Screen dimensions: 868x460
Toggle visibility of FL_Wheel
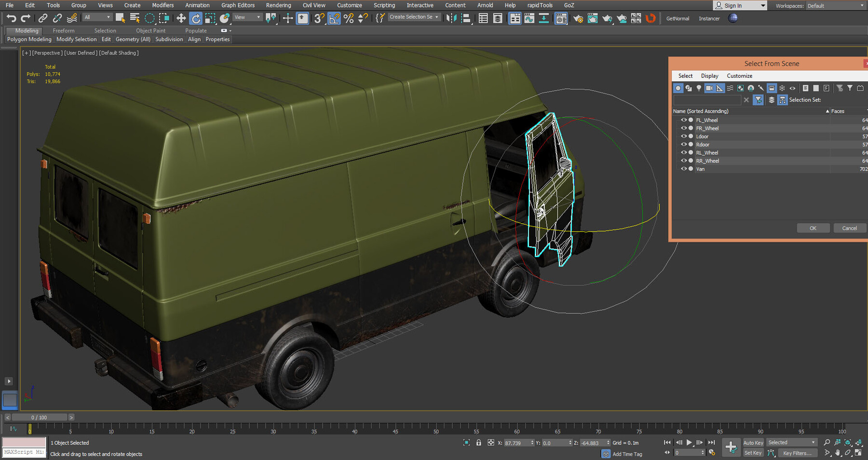click(684, 120)
